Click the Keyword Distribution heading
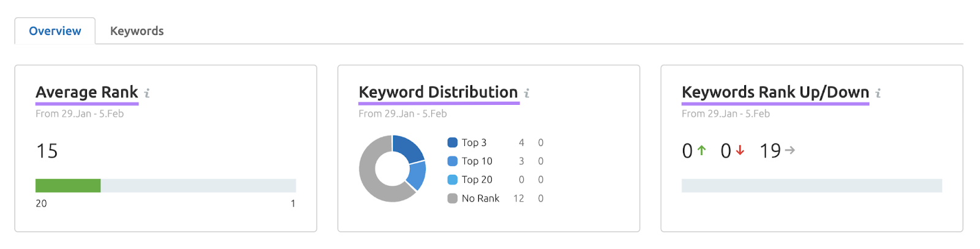Image resolution: width=980 pixels, height=249 pixels. click(438, 92)
